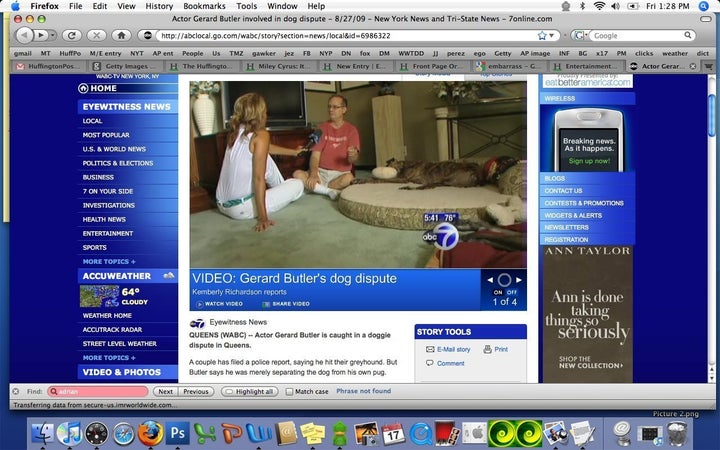Click Share Video link
Viewport: 720px width, 450px height.
point(286,304)
